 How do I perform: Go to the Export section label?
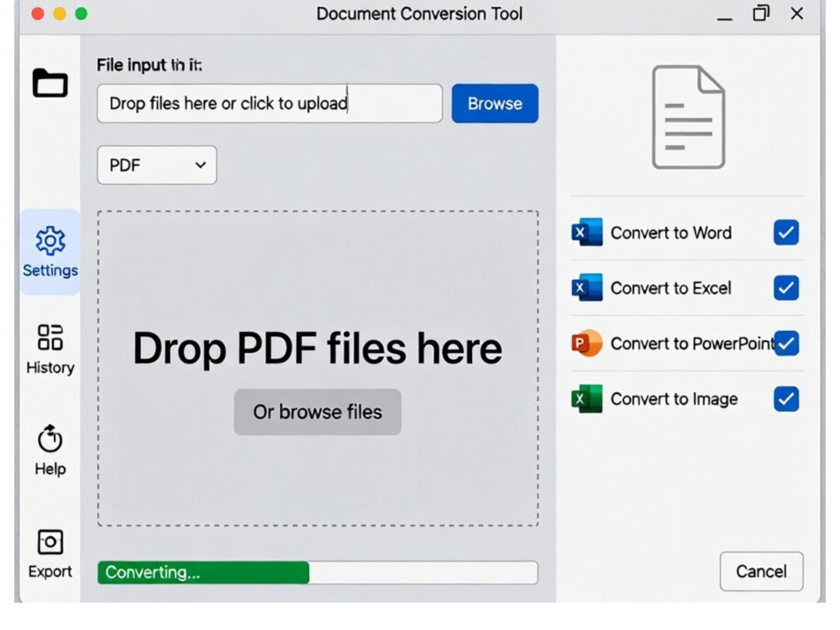[x=50, y=571]
